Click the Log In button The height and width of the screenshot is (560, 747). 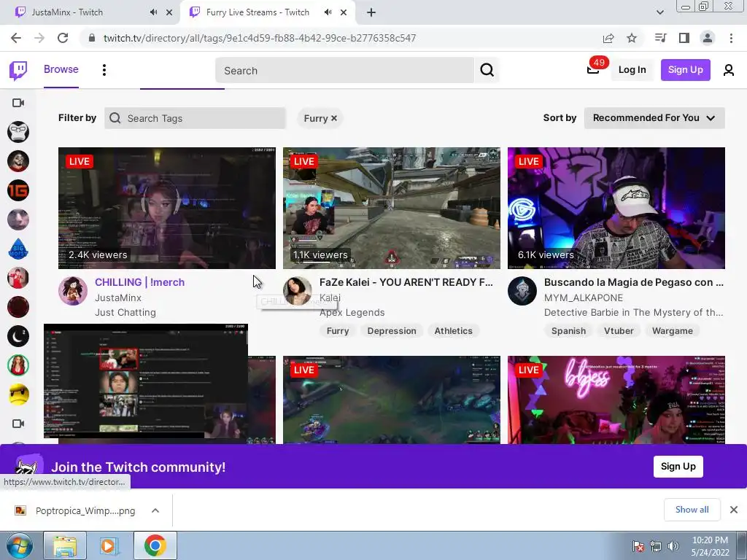coord(632,70)
